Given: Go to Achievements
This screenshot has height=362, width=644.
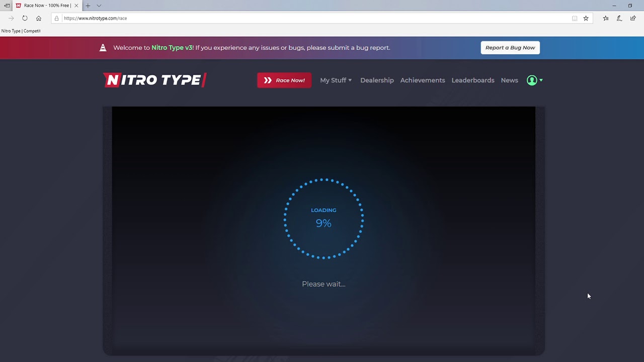Looking at the screenshot, I should [423, 80].
